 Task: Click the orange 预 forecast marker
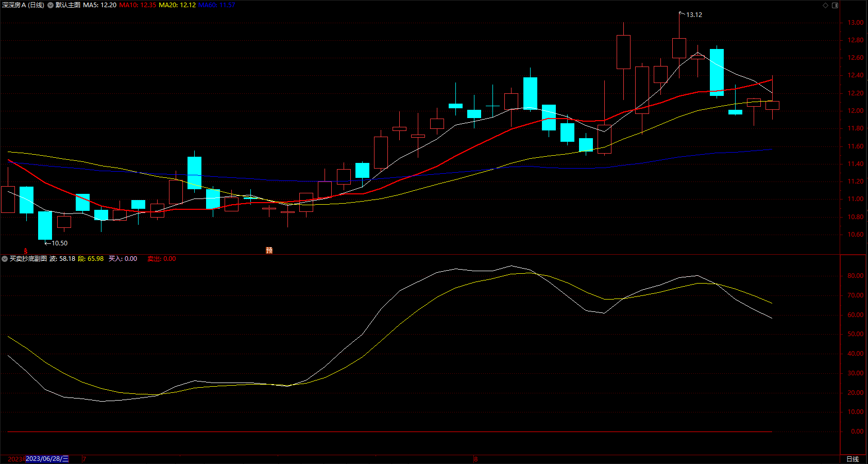pyautogui.click(x=269, y=250)
